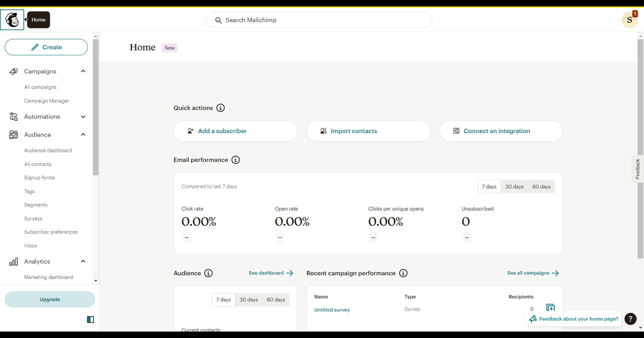
Task: Click Add a subscriber quick action
Action: (x=235, y=131)
